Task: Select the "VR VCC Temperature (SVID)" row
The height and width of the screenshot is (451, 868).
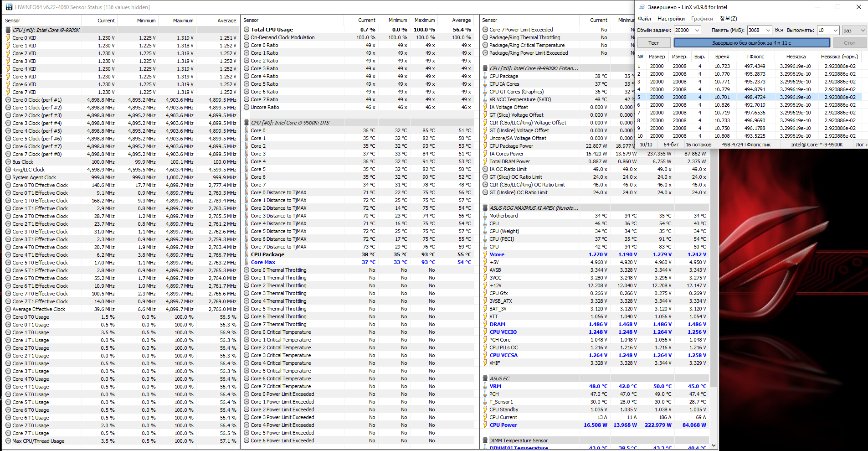Action: (558, 99)
